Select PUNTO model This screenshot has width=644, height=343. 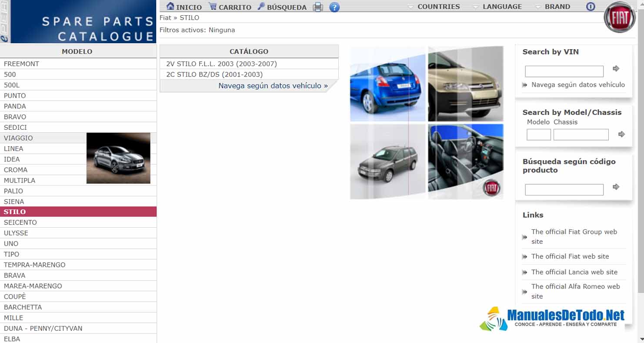[78, 96]
